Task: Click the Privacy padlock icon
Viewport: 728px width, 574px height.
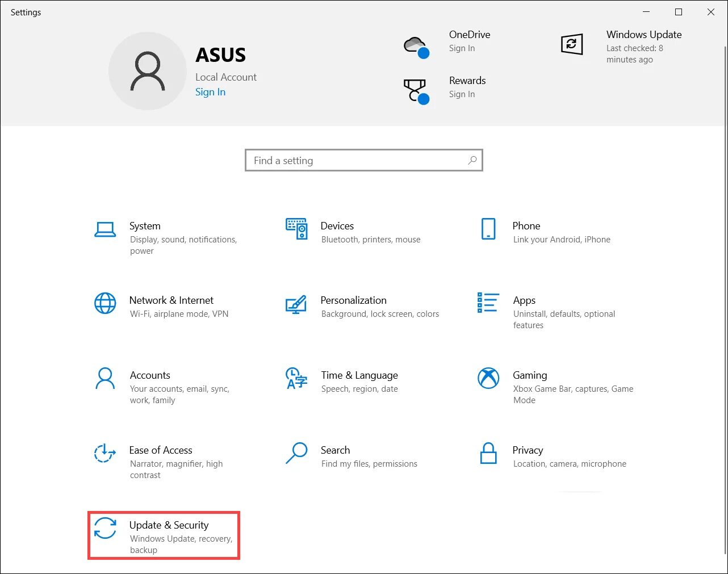Action: click(488, 453)
